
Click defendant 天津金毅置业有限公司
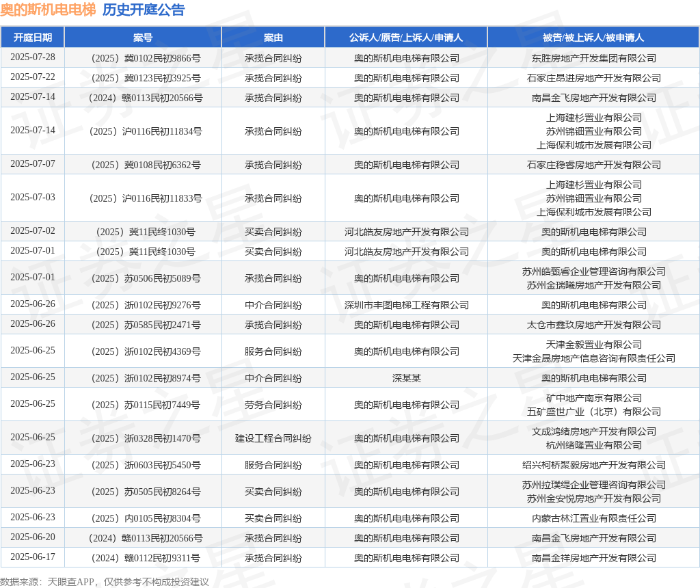(x=594, y=345)
